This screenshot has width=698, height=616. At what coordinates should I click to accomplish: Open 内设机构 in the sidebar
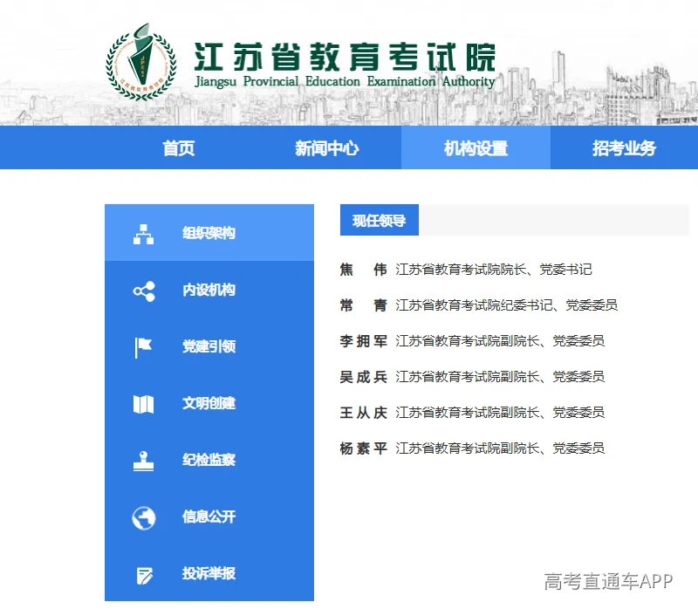pos(209,290)
